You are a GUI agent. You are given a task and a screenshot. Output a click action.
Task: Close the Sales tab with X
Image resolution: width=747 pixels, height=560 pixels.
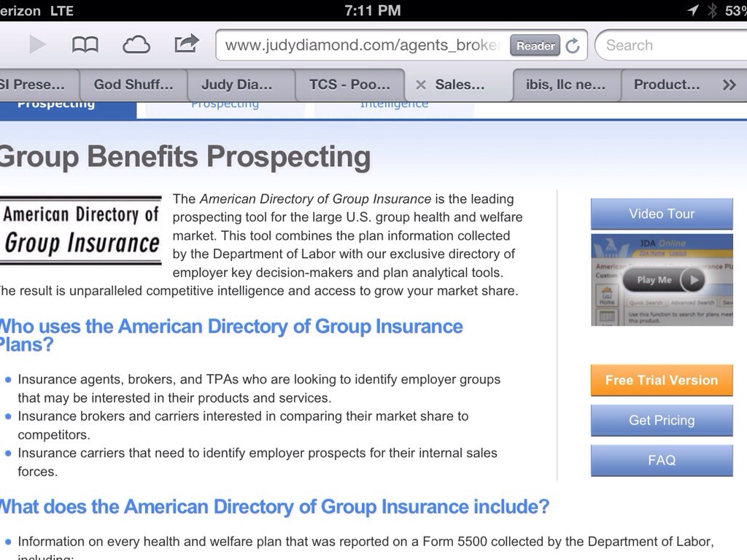coord(420,85)
